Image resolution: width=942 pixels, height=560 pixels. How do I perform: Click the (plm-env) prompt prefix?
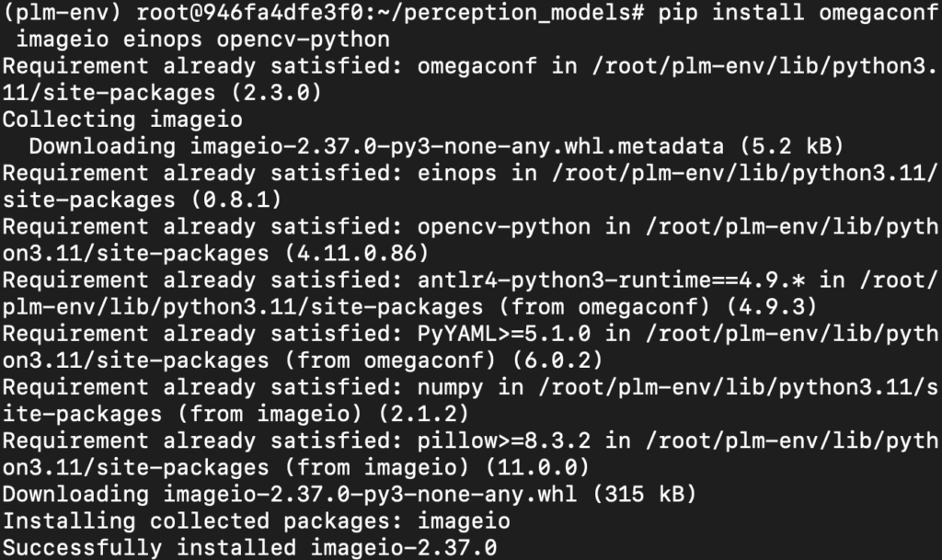click(x=63, y=13)
